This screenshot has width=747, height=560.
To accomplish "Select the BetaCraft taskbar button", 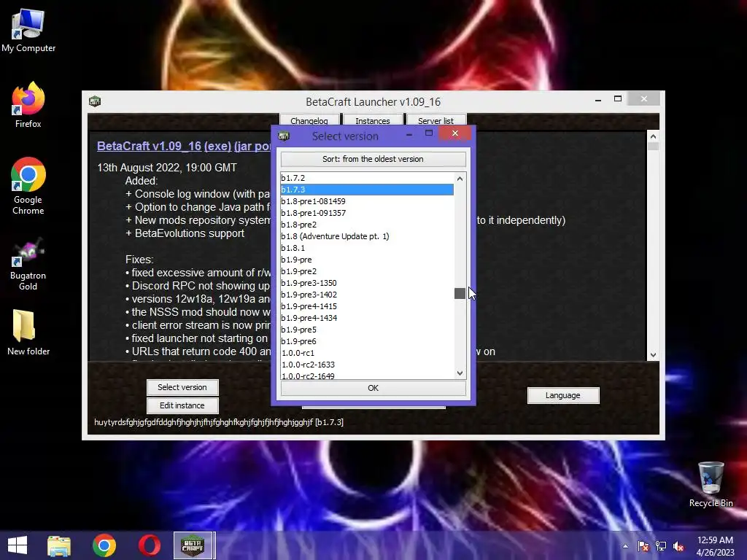I will (194, 545).
